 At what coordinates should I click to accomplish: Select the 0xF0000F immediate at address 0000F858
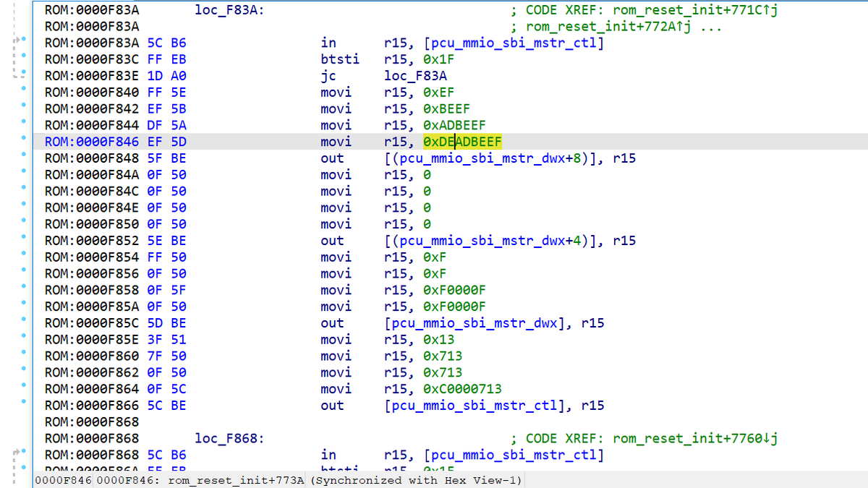coord(454,290)
